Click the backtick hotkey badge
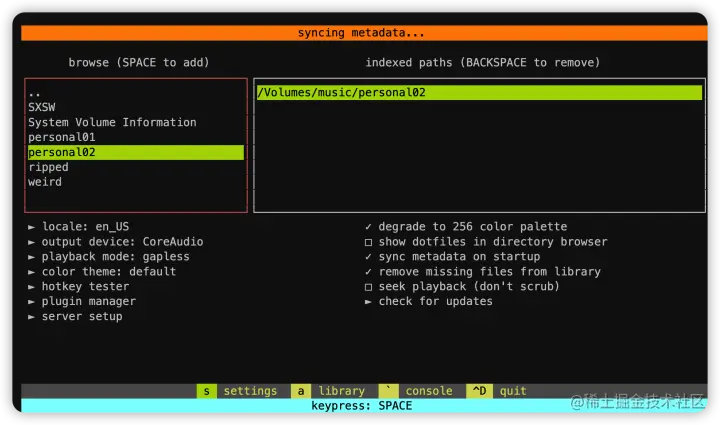Screen dimensions: 720x425 [388, 391]
